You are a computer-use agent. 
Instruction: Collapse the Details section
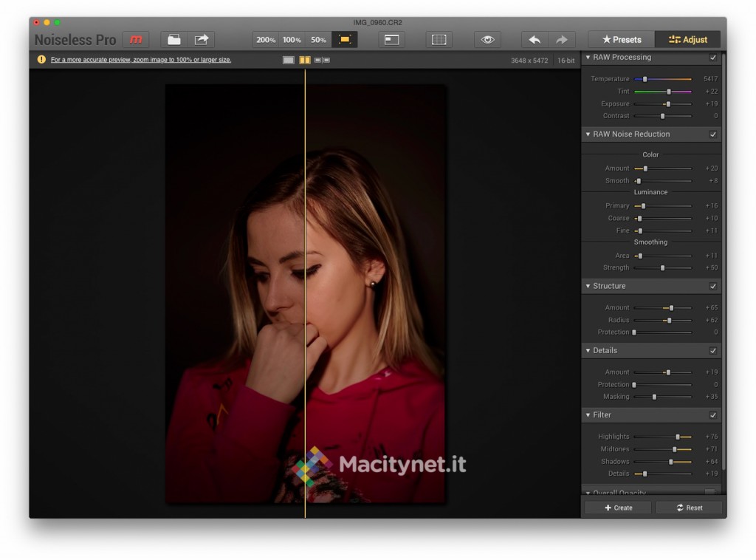pos(588,351)
